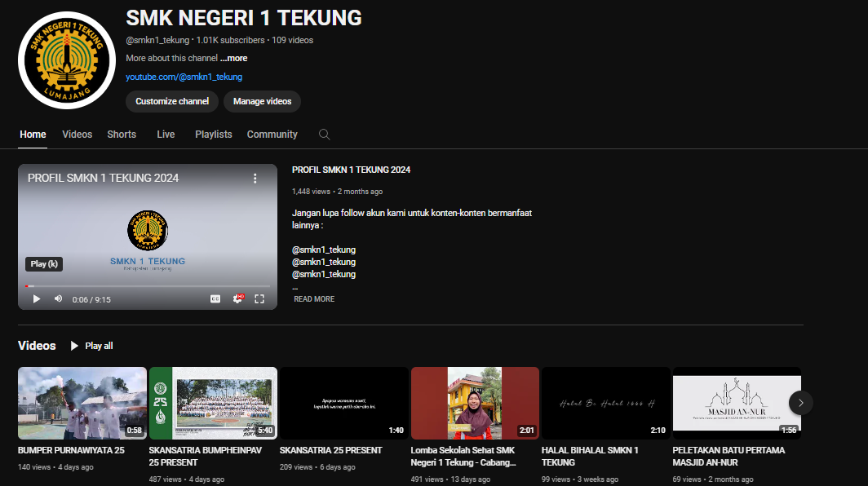Open the featured video's three-dot menu
The height and width of the screenshot is (486, 868).
point(255,179)
